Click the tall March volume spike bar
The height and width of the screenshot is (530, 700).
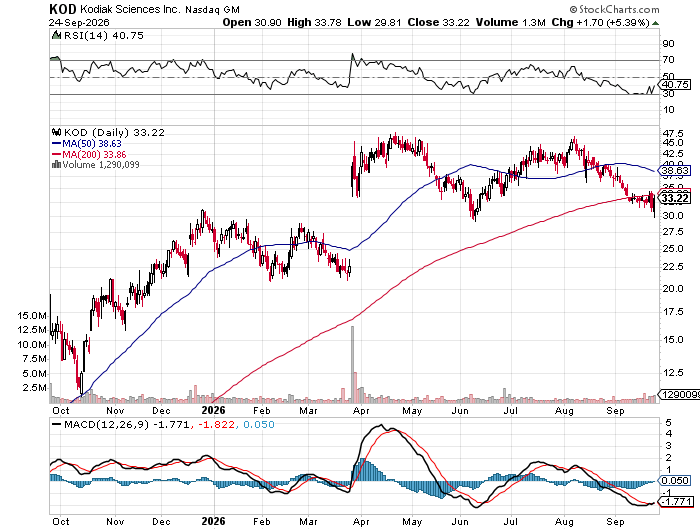pos(352,364)
